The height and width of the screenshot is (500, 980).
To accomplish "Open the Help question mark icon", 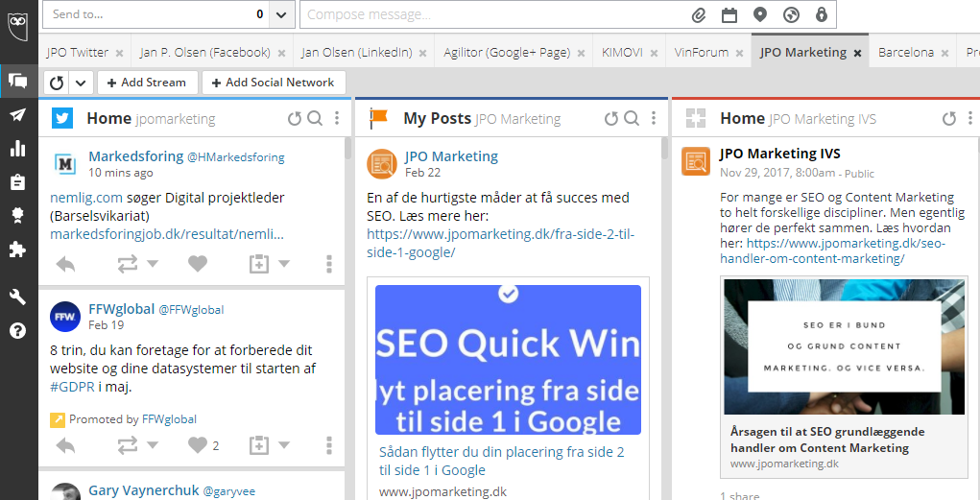I will coord(18,330).
